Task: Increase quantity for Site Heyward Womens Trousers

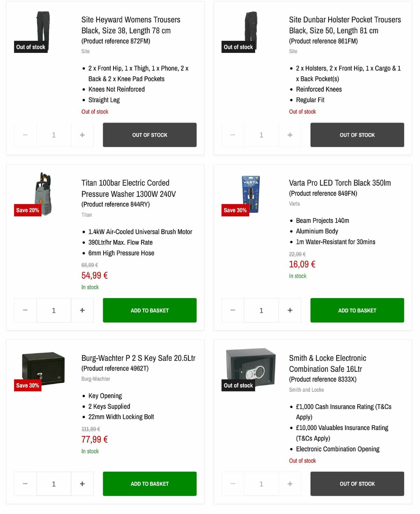Action: click(x=82, y=135)
